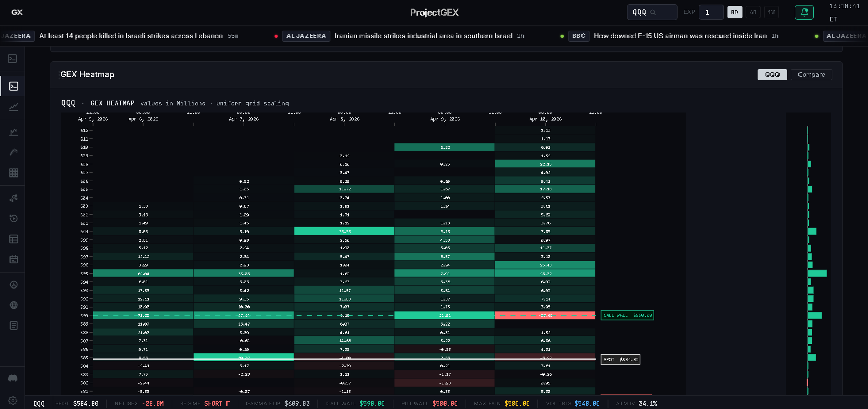Open the table layout sidebar icon
The width and height of the screenshot is (868, 409).
click(x=14, y=239)
